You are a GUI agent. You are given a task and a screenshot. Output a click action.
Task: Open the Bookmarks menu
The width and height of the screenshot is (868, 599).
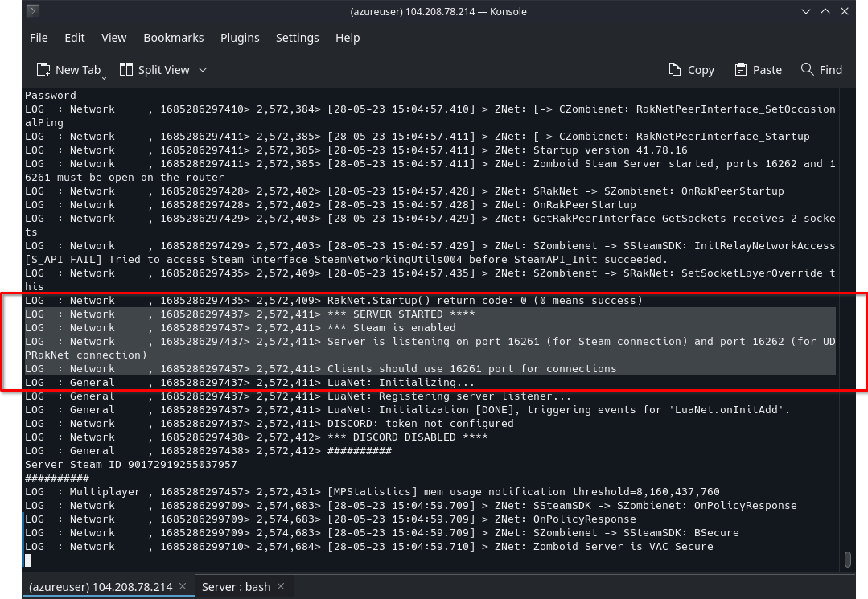click(x=173, y=38)
